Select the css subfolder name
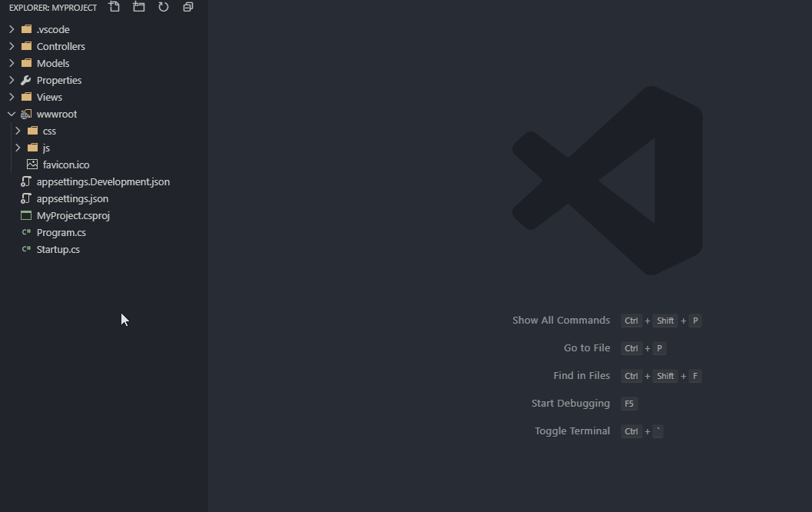812x512 pixels. click(49, 131)
